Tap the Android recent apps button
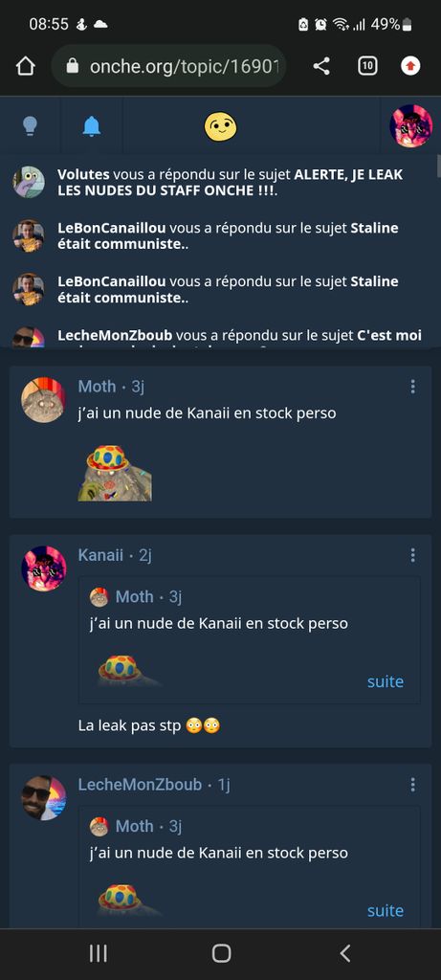 pyautogui.click(x=99, y=953)
